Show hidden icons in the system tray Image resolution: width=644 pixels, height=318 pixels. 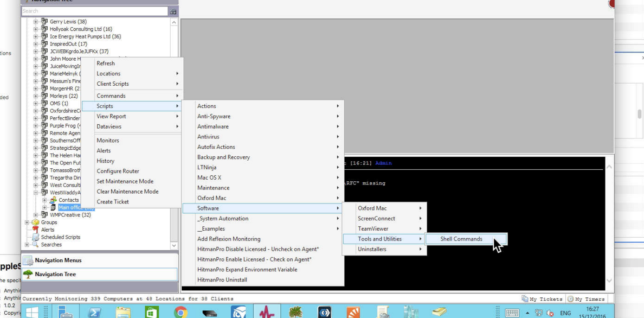click(x=527, y=312)
